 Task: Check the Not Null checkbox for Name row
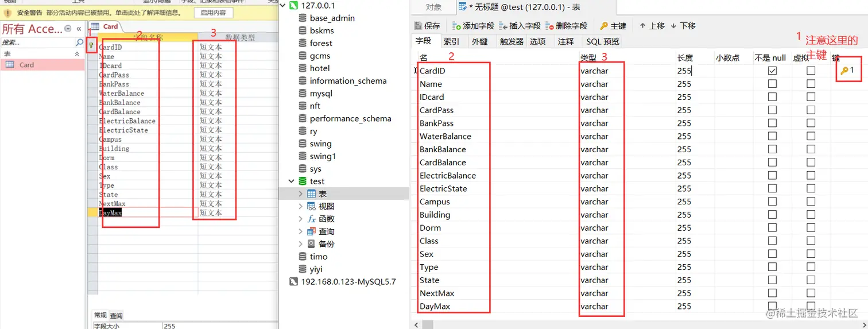pos(772,84)
